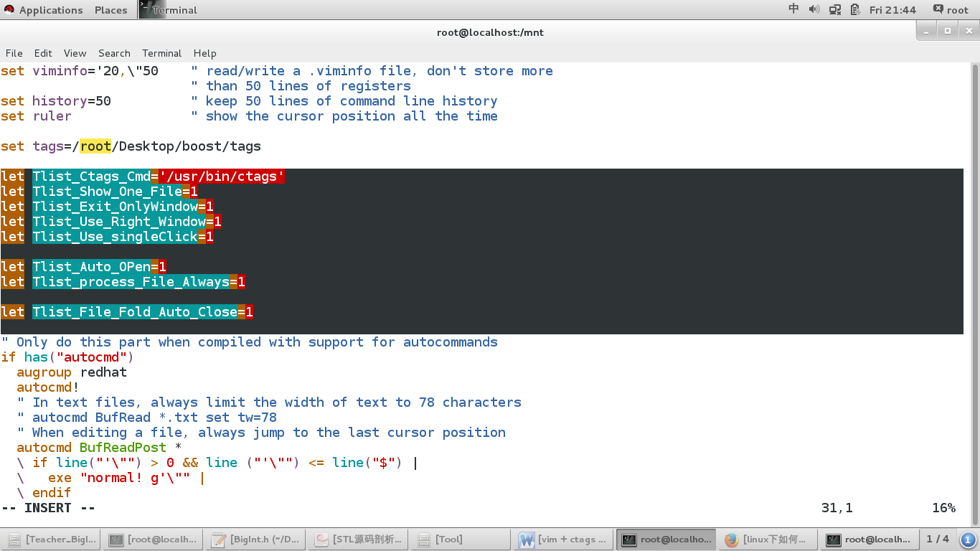Switch to Teacher_BigI... taskbar window
980x551 pixels.
pos(52,540)
